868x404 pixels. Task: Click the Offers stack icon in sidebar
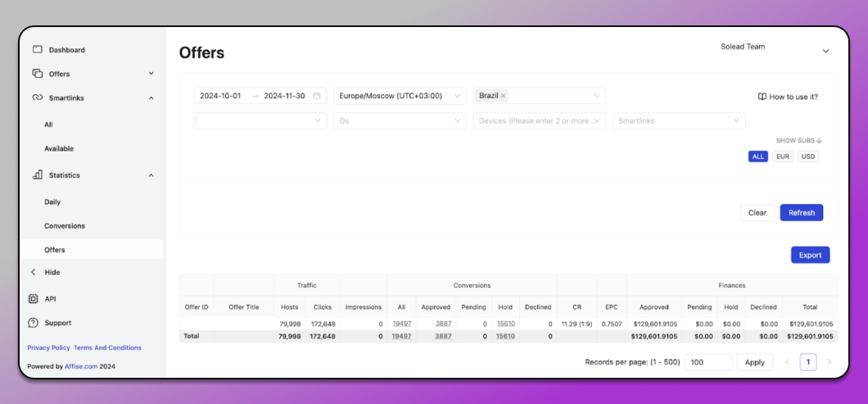(x=36, y=74)
